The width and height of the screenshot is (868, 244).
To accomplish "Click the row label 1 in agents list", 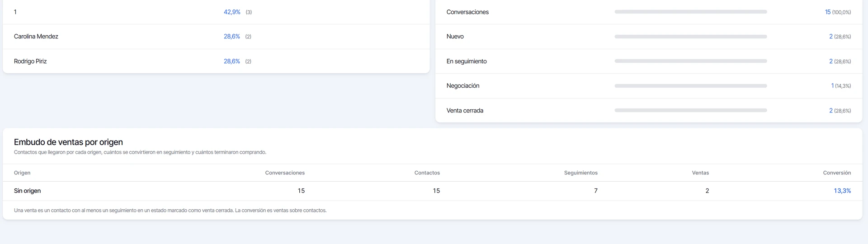I will 15,12.
